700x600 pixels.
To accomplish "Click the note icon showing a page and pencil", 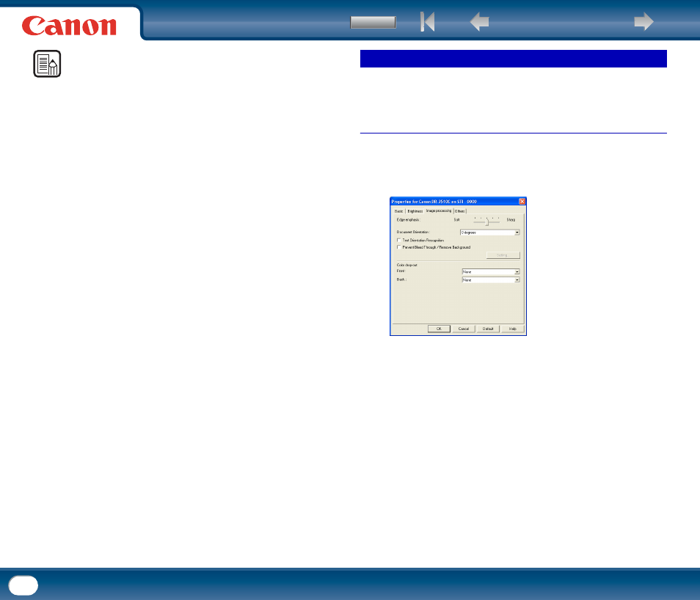I will click(47, 64).
